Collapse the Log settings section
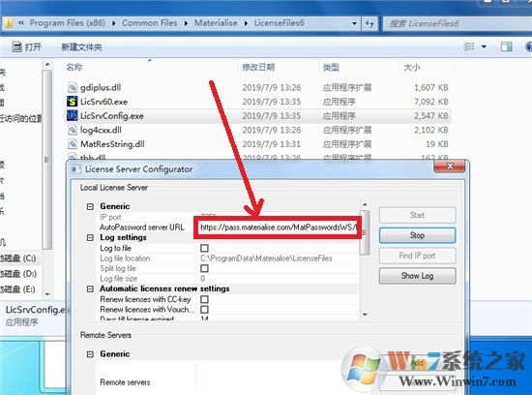 pos(90,237)
